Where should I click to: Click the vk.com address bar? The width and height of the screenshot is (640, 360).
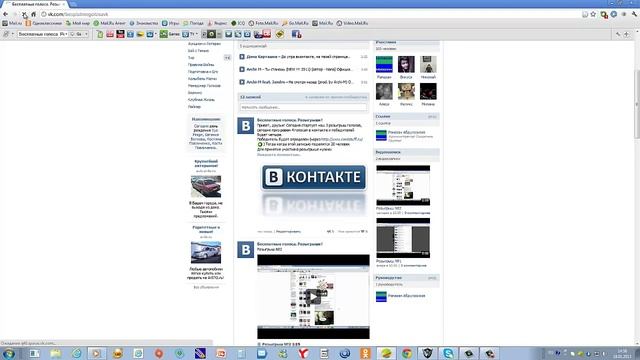click(310, 14)
